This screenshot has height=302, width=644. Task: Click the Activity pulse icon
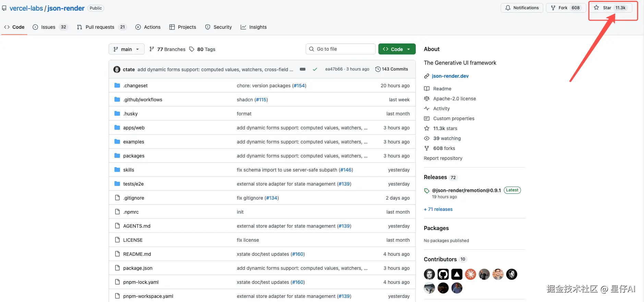pyautogui.click(x=427, y=109)
